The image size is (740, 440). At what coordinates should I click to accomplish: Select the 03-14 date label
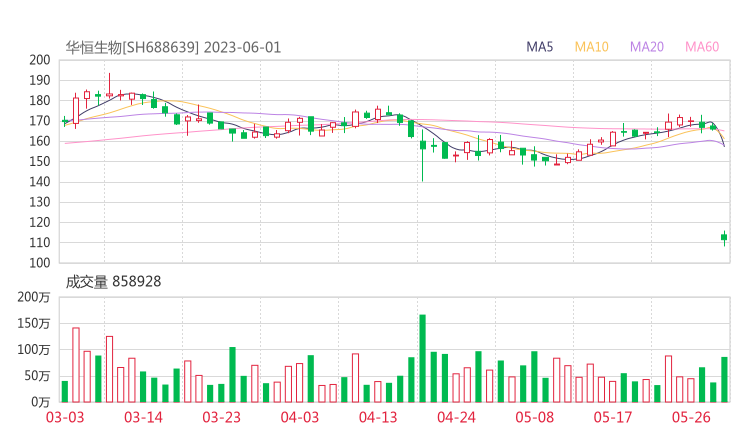click(x=143, y=417)
